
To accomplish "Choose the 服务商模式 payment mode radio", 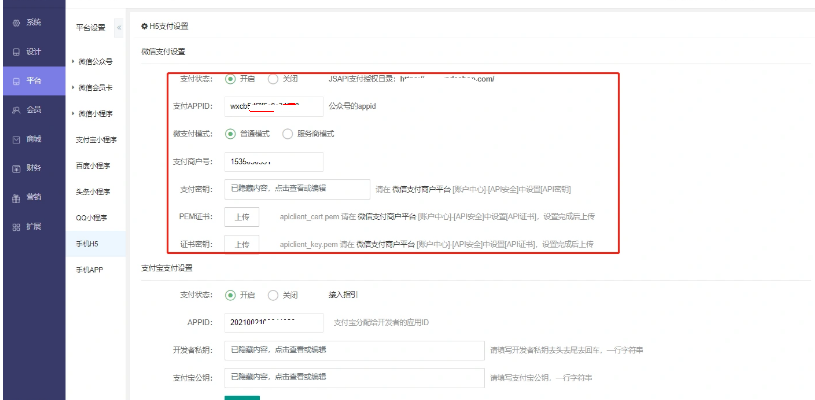I will coord(288,132).
